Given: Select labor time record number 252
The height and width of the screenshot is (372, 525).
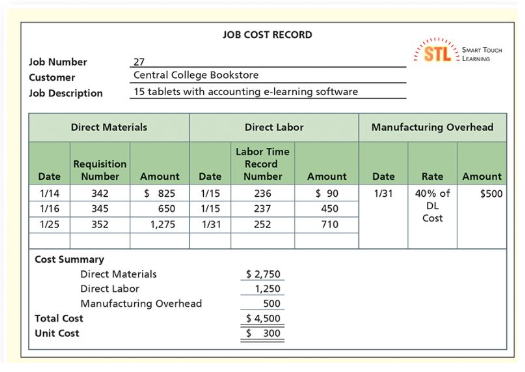Looking at the screenshot, I should 262,224.
